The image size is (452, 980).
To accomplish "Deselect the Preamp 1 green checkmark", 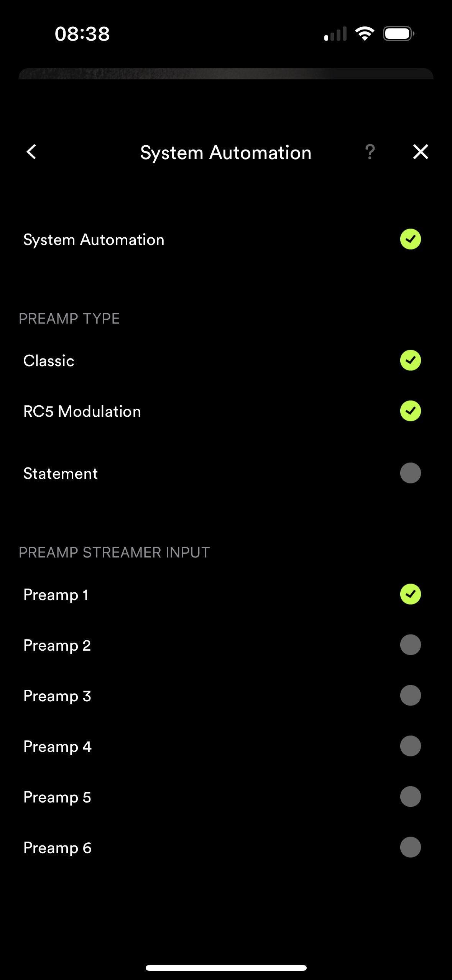I will tap(410, 594).
